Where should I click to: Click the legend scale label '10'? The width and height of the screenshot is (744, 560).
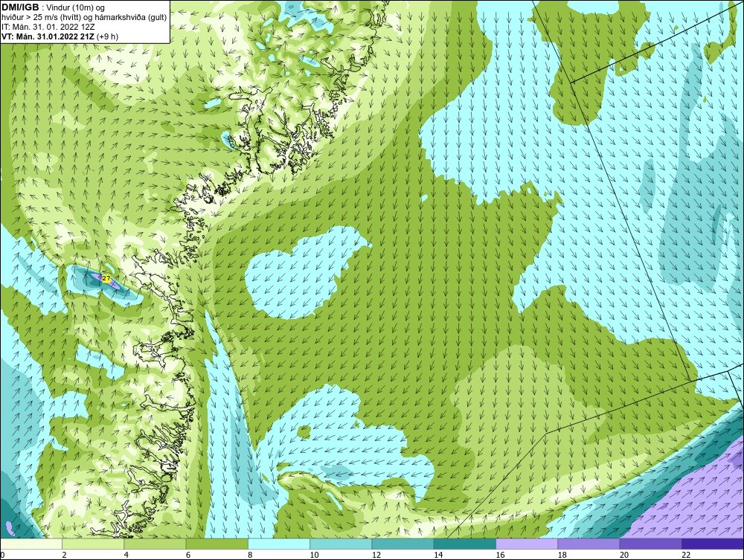(x=315, y=556)
